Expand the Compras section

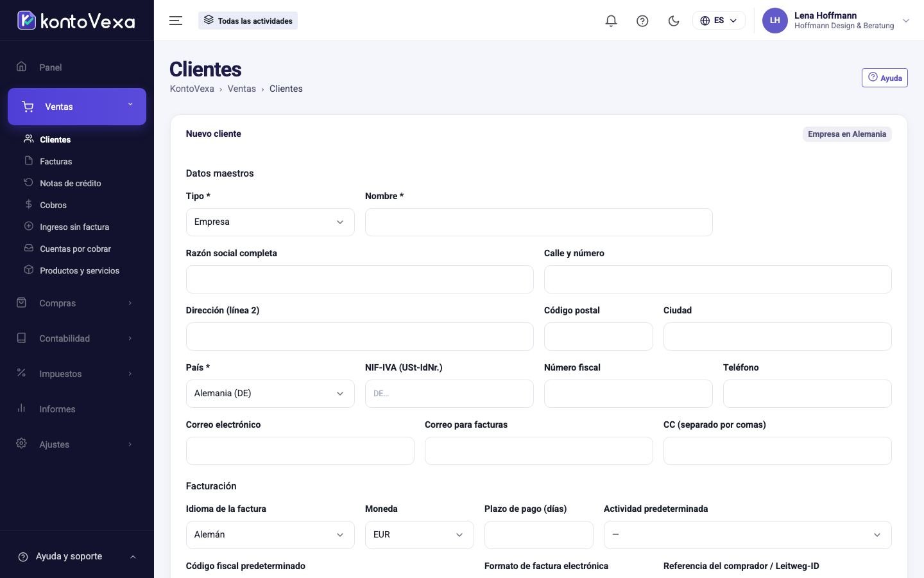click(77, 303)
